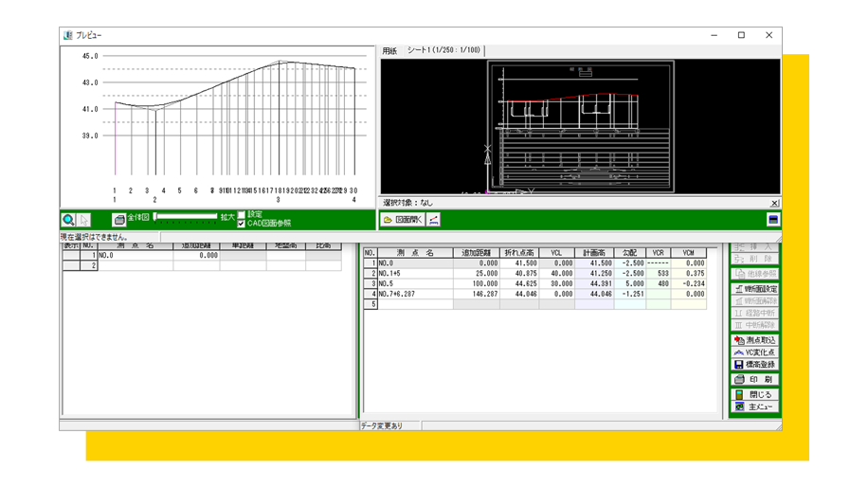Select the NO.5 station cell
868x488 pixels.
415,284
